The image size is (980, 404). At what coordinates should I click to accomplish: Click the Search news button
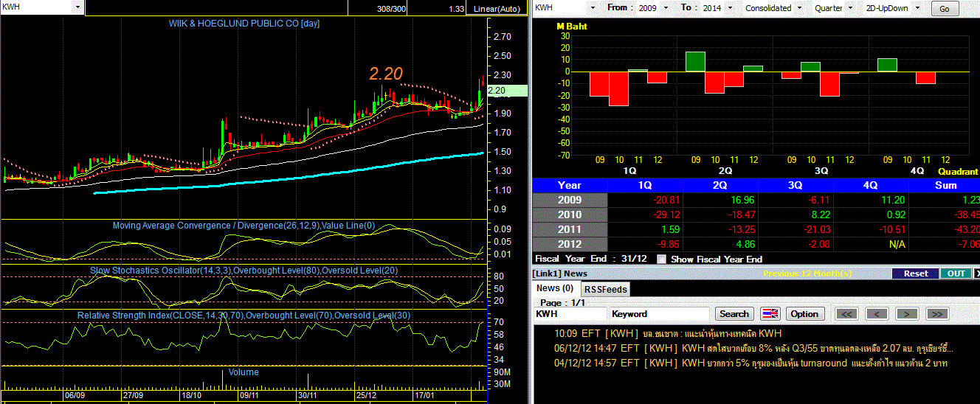click(x=734, y=313)
